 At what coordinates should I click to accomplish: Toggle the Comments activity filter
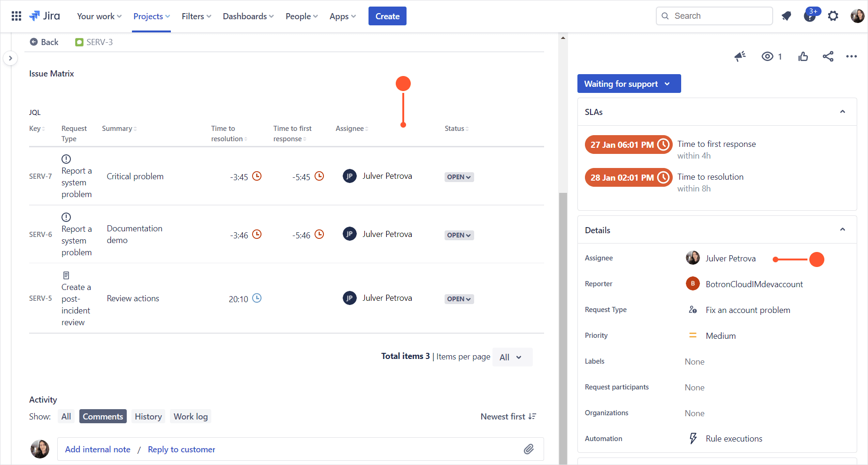pyautogui.click(x=103, y=416)
